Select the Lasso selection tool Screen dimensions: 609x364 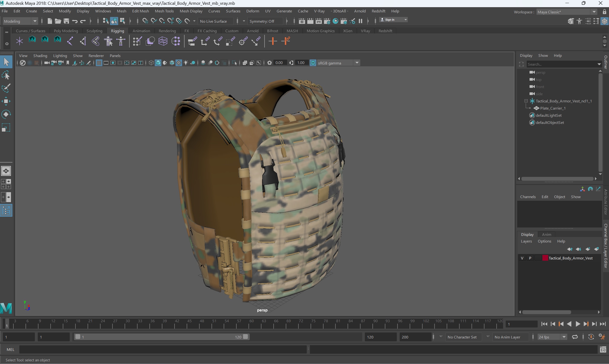click(x=6, y=75)
